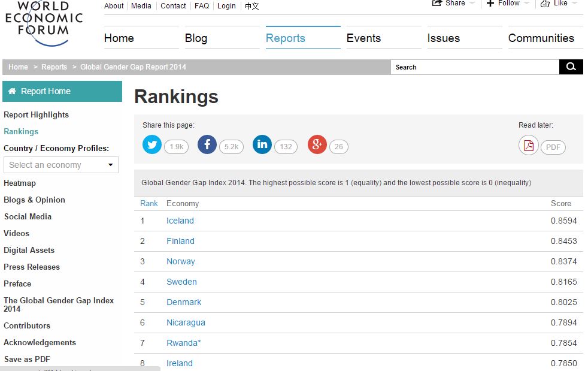
Task: Open the Reports navigation tab
Action: pos(303,38)
